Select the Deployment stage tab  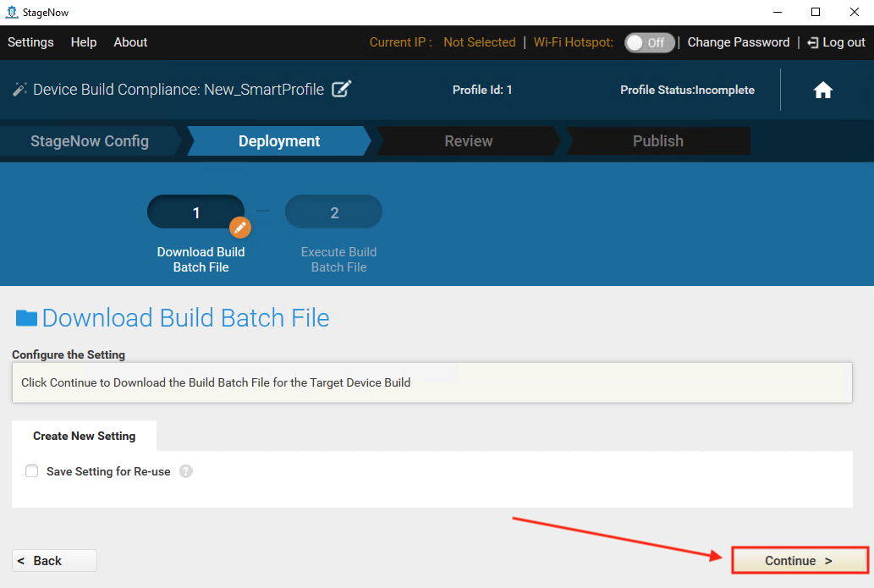[x=279, y=141]
